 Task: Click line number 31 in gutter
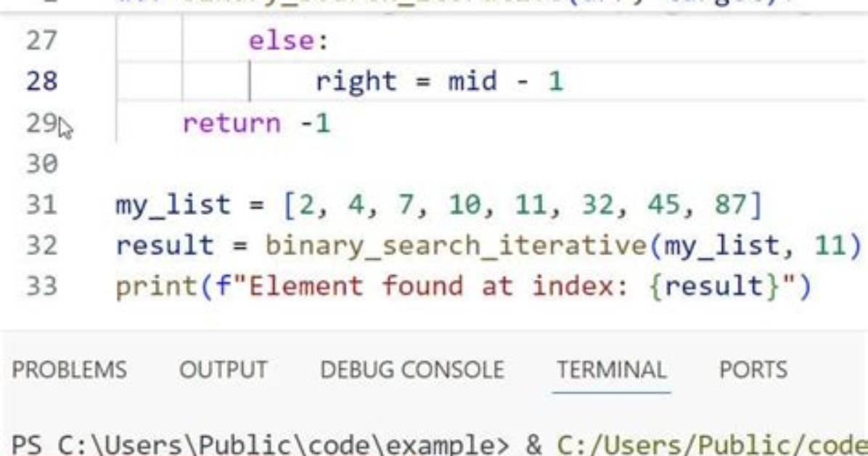[x=41, y=205]
